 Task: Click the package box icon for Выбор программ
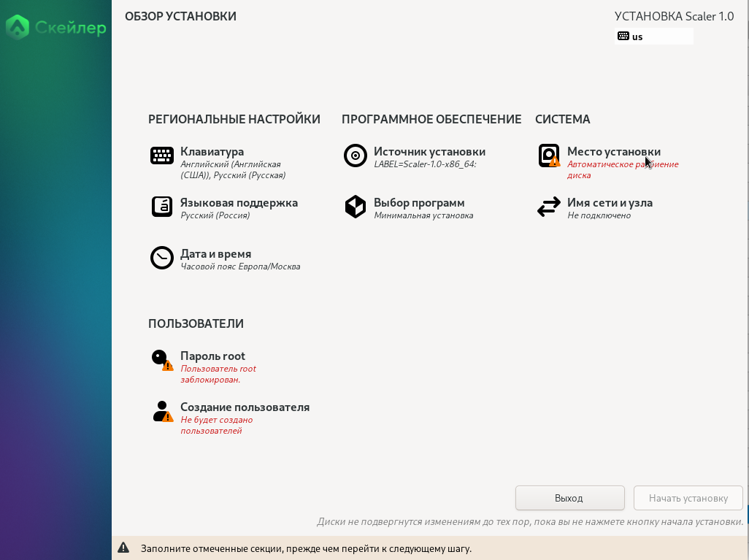(x=356, y=207)
